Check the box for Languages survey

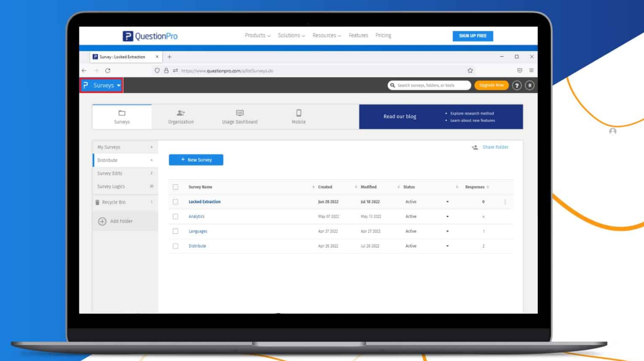pos(176,231)
